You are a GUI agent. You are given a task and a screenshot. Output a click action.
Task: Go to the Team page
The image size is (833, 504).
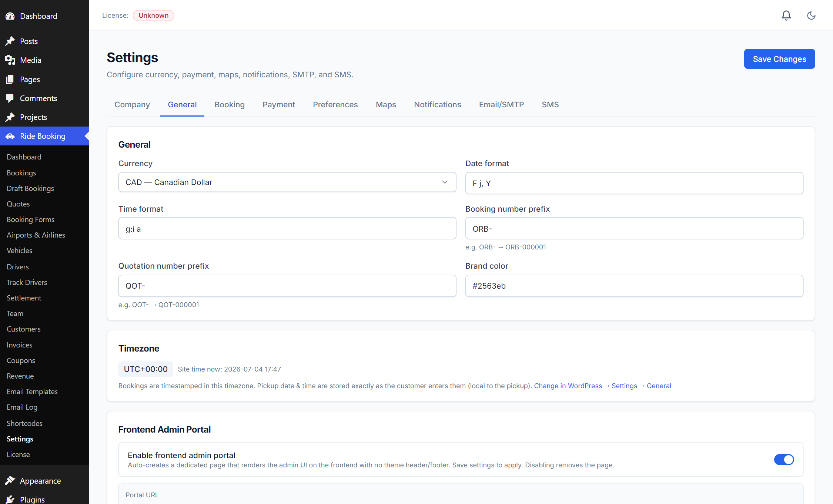(x=15, y=313)
